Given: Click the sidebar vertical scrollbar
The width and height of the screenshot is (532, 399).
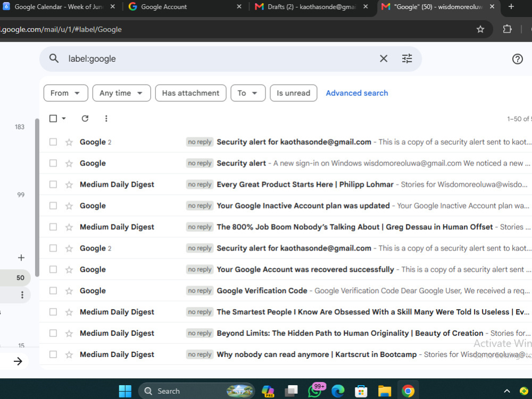Looking at the screenshot, I should pyautogui.click(x=37, y=197).
